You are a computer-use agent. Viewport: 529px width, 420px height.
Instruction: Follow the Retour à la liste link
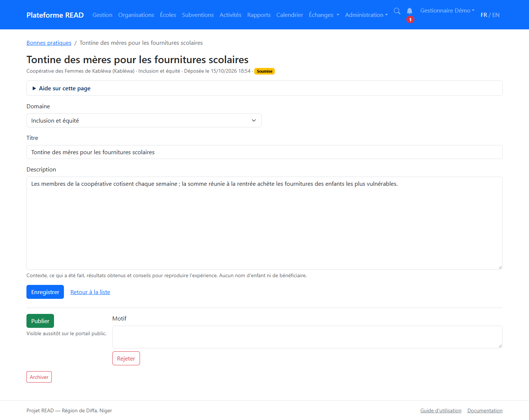[90, 292]
